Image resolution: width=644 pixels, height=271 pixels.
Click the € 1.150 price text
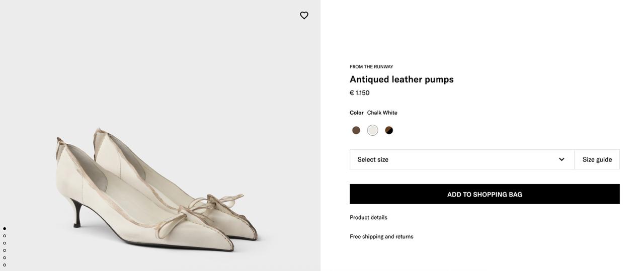tap(360, 93)
